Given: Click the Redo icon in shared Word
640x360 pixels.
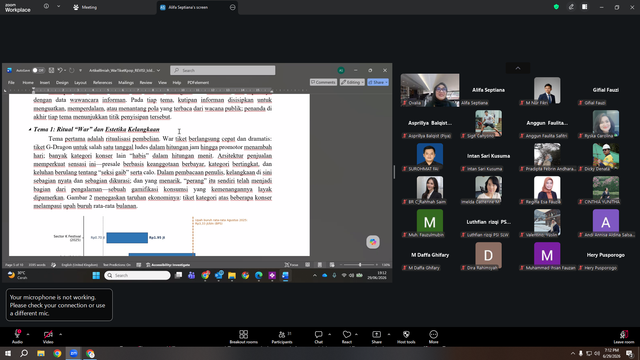Looking at the screenshot, I should 71,70.
